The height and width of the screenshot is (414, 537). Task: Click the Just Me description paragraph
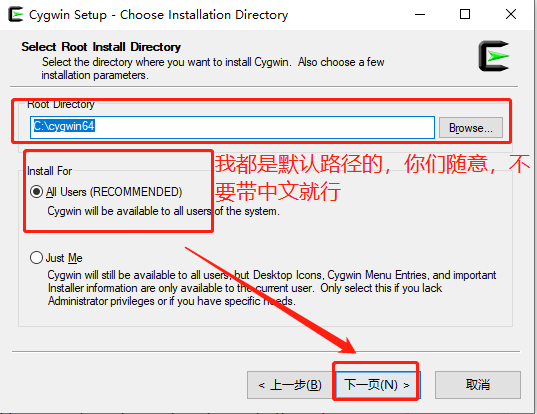[272, 288]
